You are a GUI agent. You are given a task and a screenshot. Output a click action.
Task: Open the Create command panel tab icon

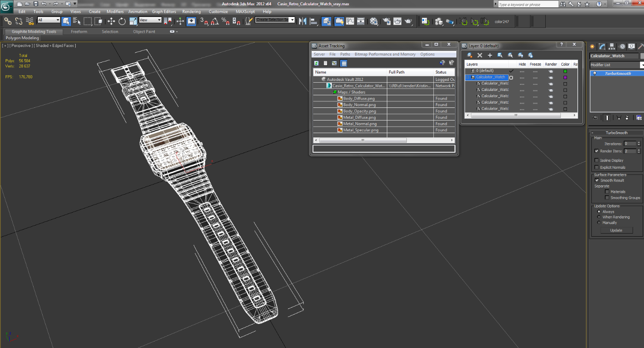(592, 47)
